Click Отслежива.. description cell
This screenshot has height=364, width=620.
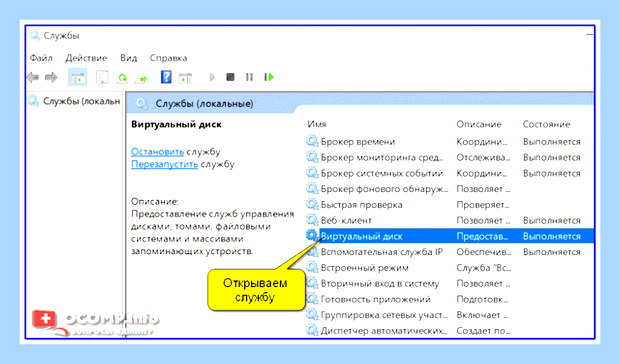483,157
